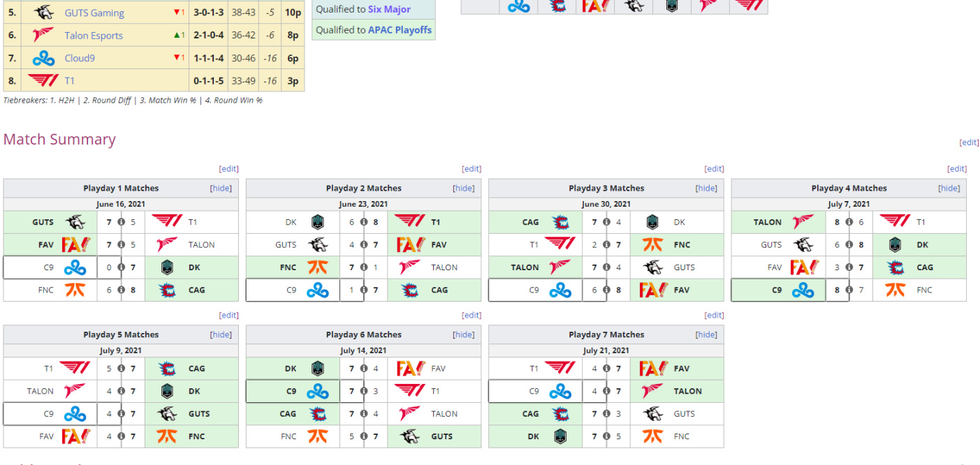Click the T1 logo in the standings table
Image resolution: width=980 pixels, height=465 pixels.
(43, 81)
